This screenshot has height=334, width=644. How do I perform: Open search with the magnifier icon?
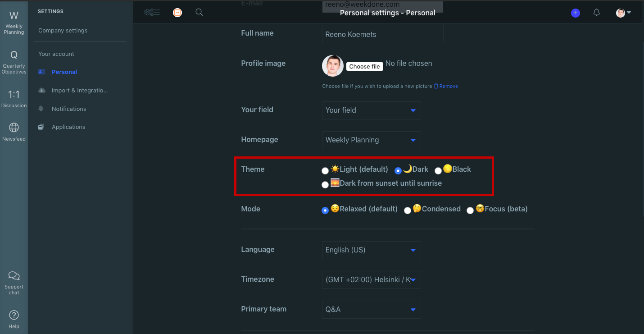click(x=199, y=12)
